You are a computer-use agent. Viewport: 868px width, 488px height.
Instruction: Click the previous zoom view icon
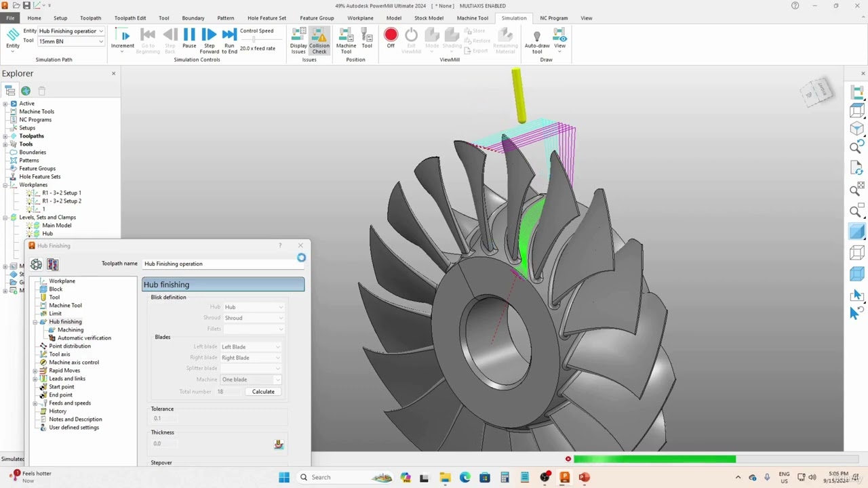click(857, 147)
